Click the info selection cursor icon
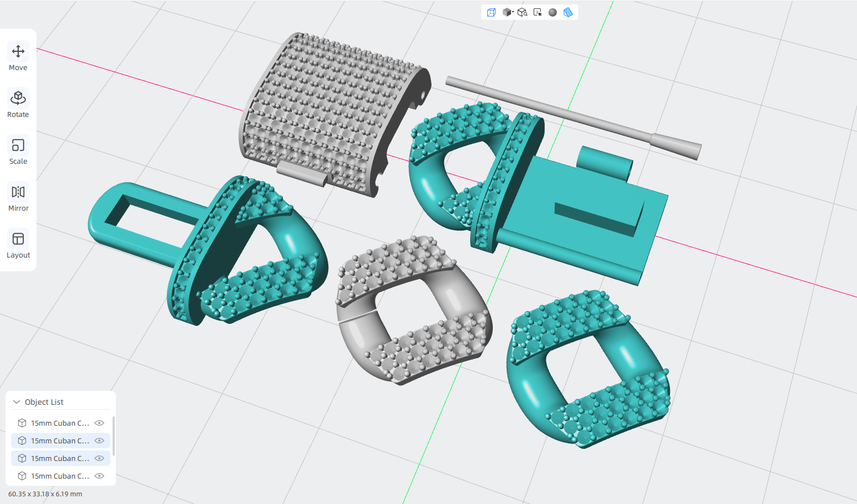 point(537,12)
